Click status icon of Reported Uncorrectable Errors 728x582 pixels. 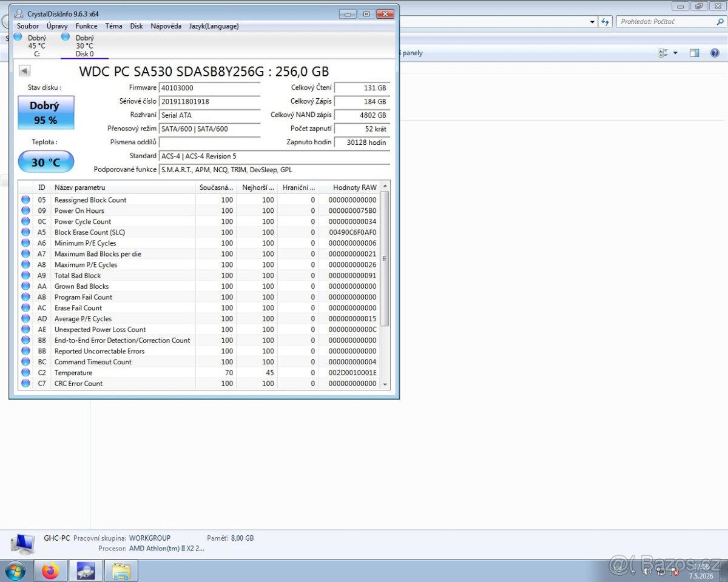tap(25, 351)
